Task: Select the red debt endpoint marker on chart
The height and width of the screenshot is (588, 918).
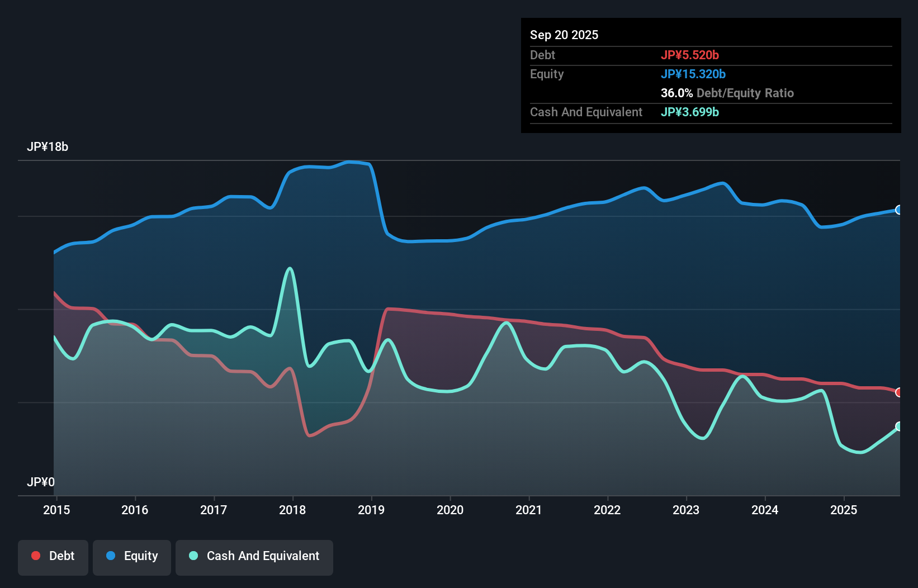Action: [x=898, y=392]
